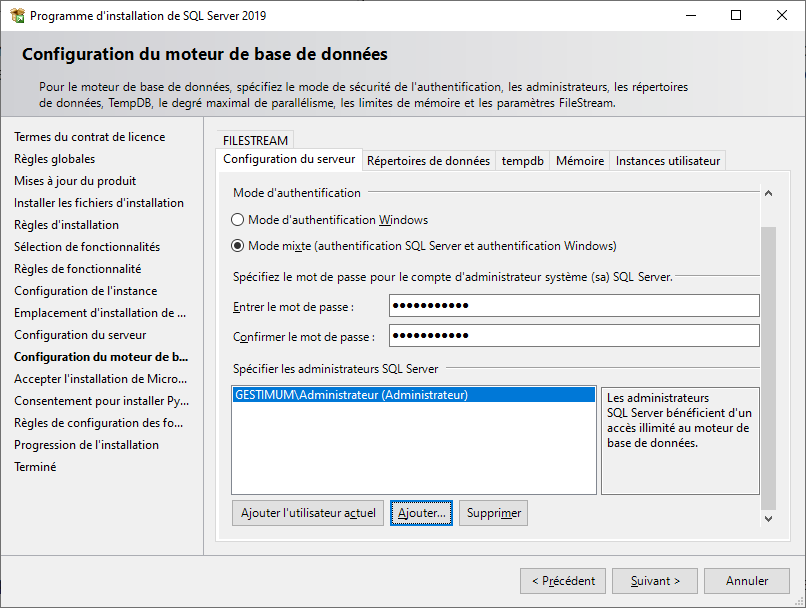Click the scrollbar down arrow

coord(768,519)
